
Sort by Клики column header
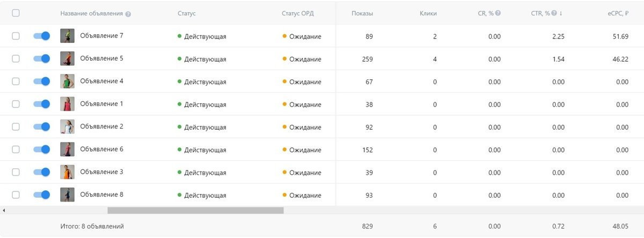(428, 13)
